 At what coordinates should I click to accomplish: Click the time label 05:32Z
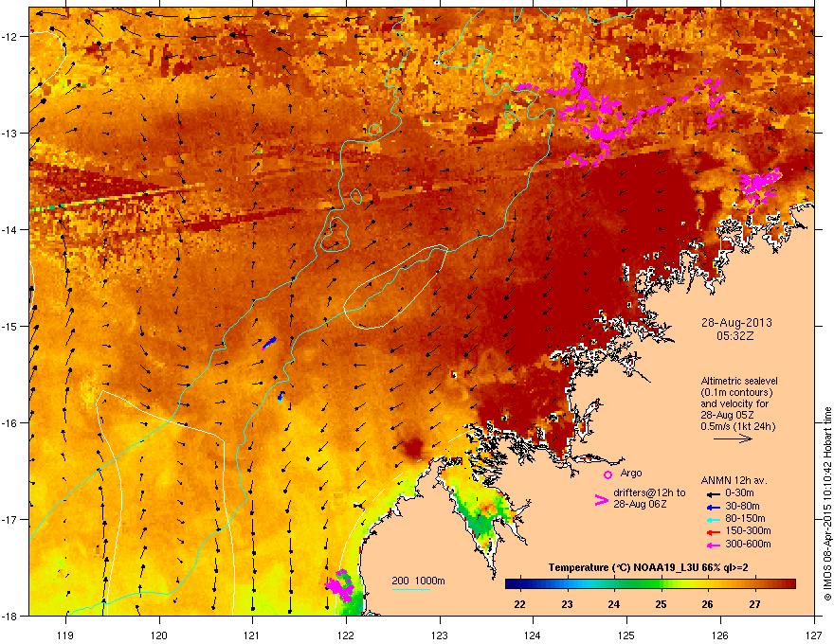pyautogui.click(x=735, y=336)
